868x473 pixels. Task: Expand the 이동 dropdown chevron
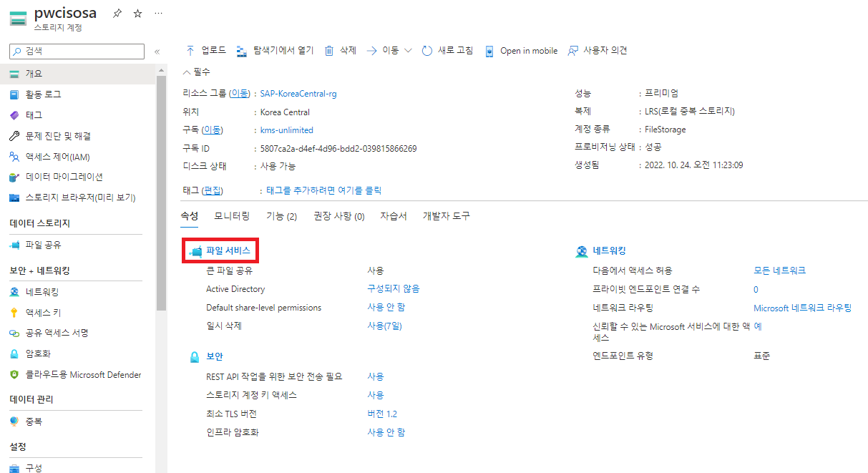click(409, 51)
